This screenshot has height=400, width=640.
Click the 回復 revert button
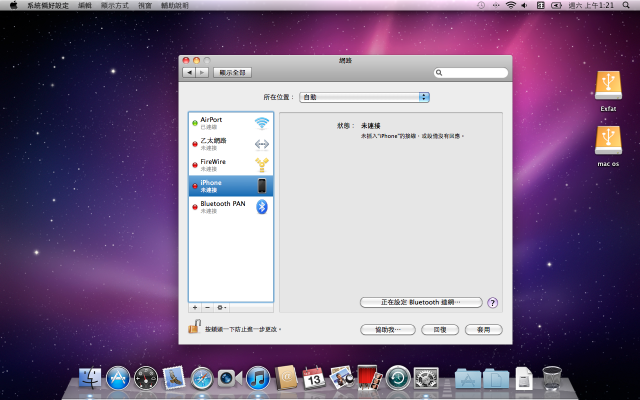pos(440,329)
